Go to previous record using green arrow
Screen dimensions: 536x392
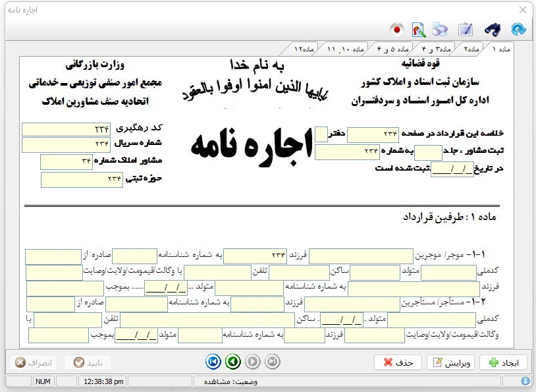point(232,362)
